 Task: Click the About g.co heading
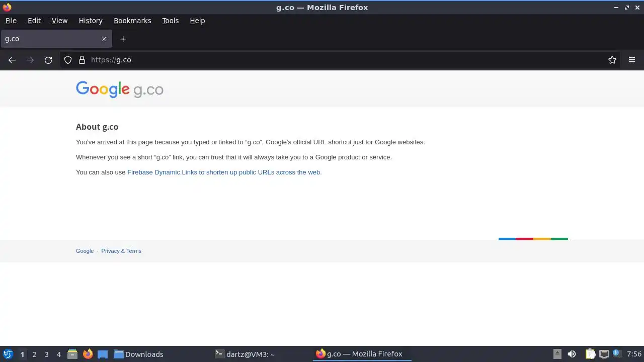[97, 127]
